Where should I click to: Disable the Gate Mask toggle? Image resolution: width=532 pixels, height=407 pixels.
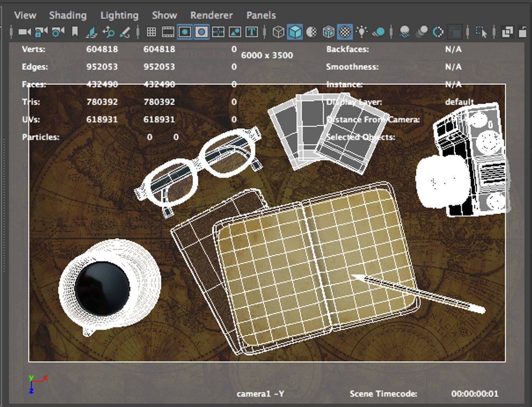[x=202, y=32]
